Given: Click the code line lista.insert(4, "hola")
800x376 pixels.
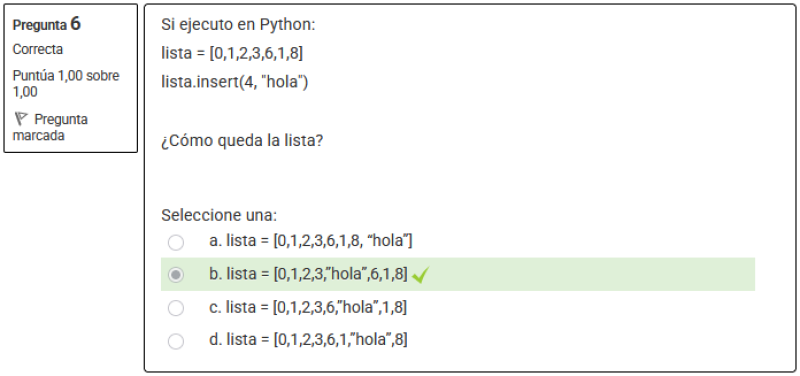Looking at the screenshot, I should [x=235, y=82].
